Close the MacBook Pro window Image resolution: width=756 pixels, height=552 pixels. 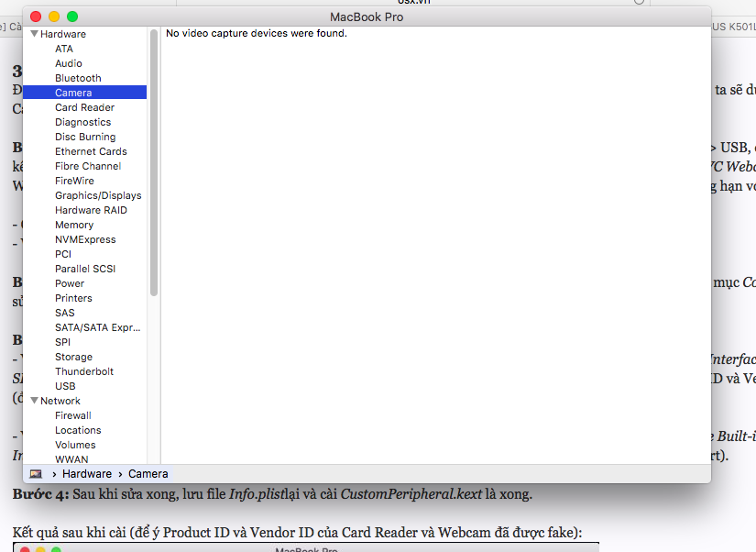pos(36,17)
